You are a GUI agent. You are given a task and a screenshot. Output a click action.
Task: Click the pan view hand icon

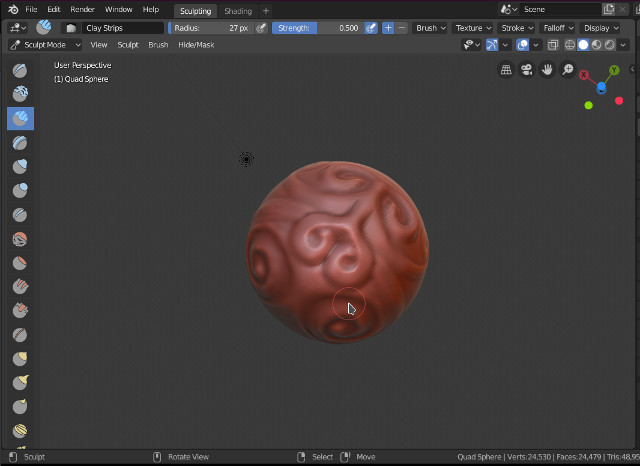click(547, 70)
